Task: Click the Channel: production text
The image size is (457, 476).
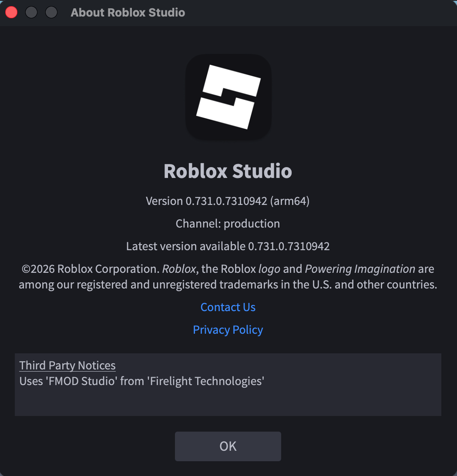Action: pyautogui.click(x=228, y=224)
